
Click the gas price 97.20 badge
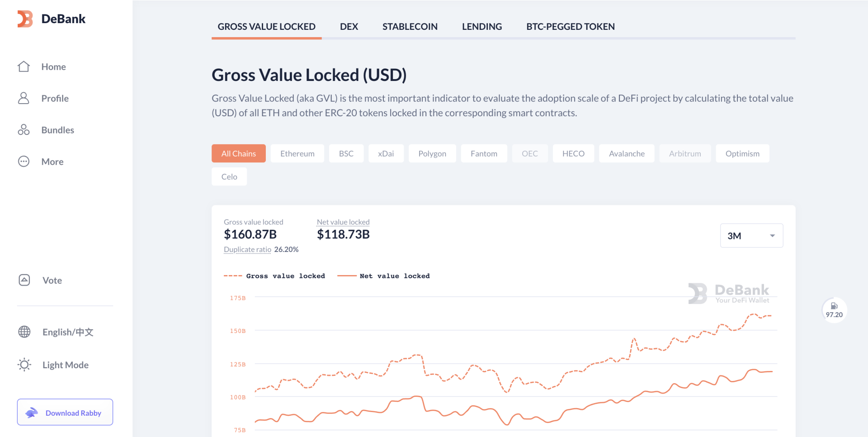(x=834, y=310)
